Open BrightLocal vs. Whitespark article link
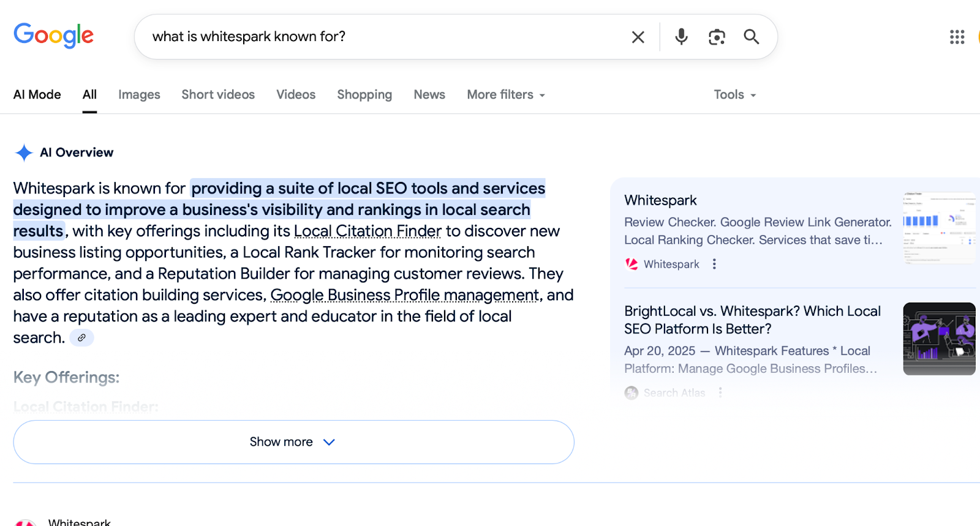 [x=752, y=320]
